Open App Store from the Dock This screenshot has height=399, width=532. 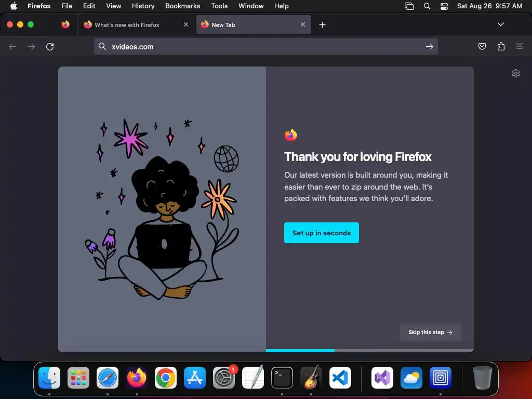tap(195, 377)
